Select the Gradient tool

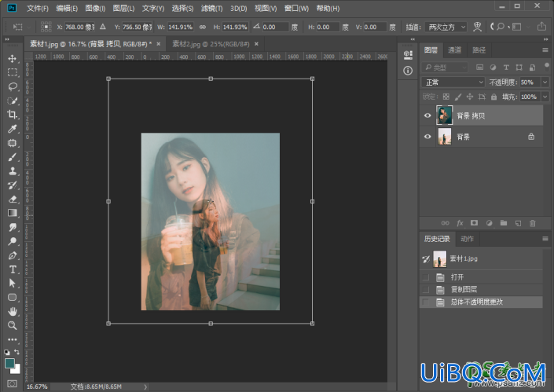click(13, 213)
